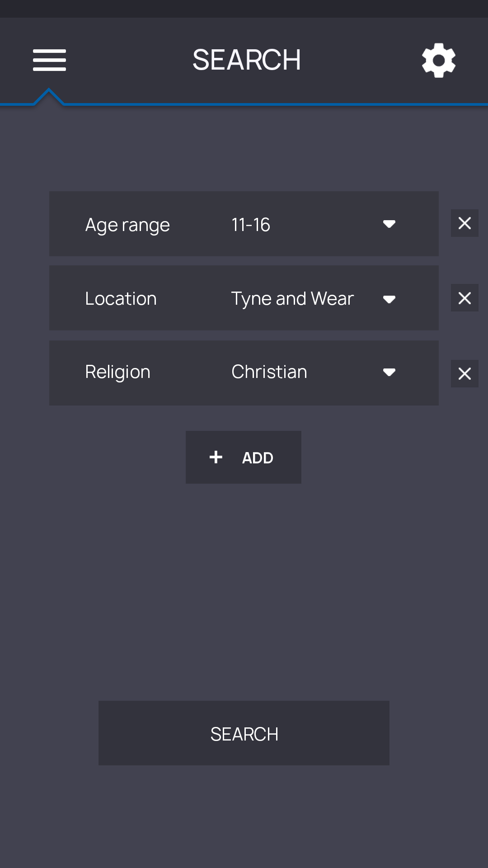The height and width of the screenshot is (868, 488).
Task: Expand the Age range dropdown arrow
Action: point(389,224)
